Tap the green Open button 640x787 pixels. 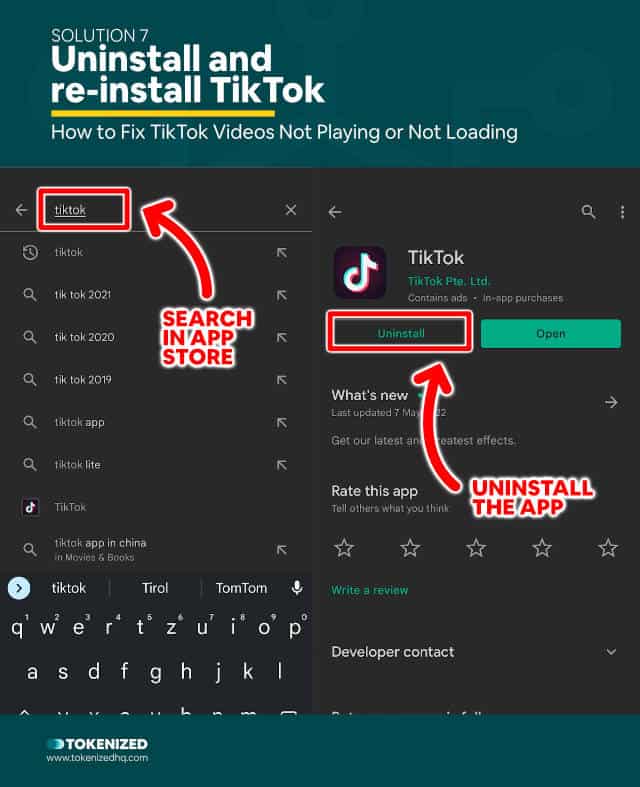[551, 334]
